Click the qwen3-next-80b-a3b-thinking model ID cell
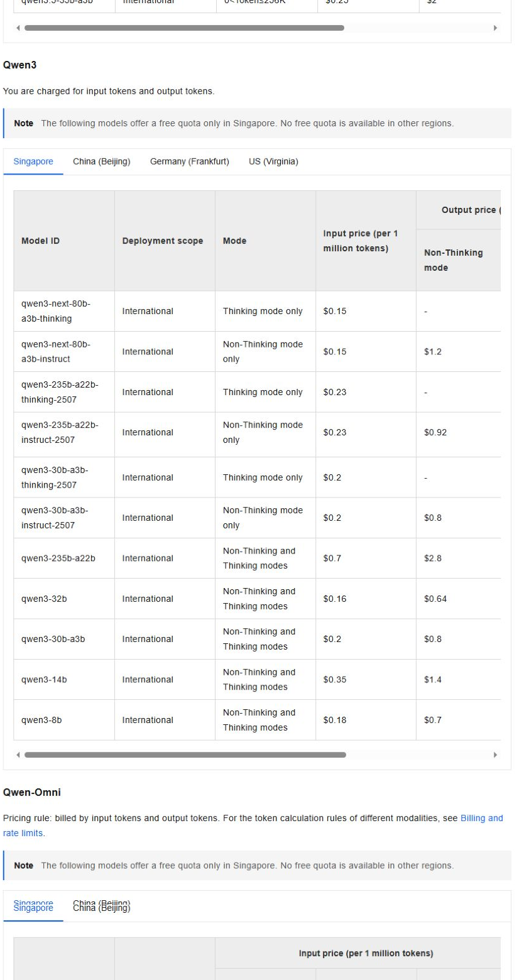This screenshot has width=524, height=980. point(64,311)
